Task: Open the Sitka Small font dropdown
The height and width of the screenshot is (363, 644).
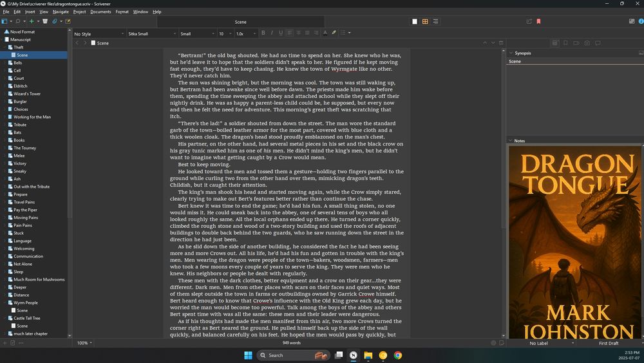Action: point(151,33)
